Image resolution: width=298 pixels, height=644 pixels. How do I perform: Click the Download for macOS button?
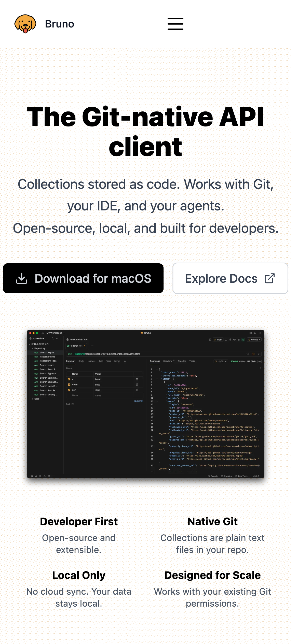point(83,278)
